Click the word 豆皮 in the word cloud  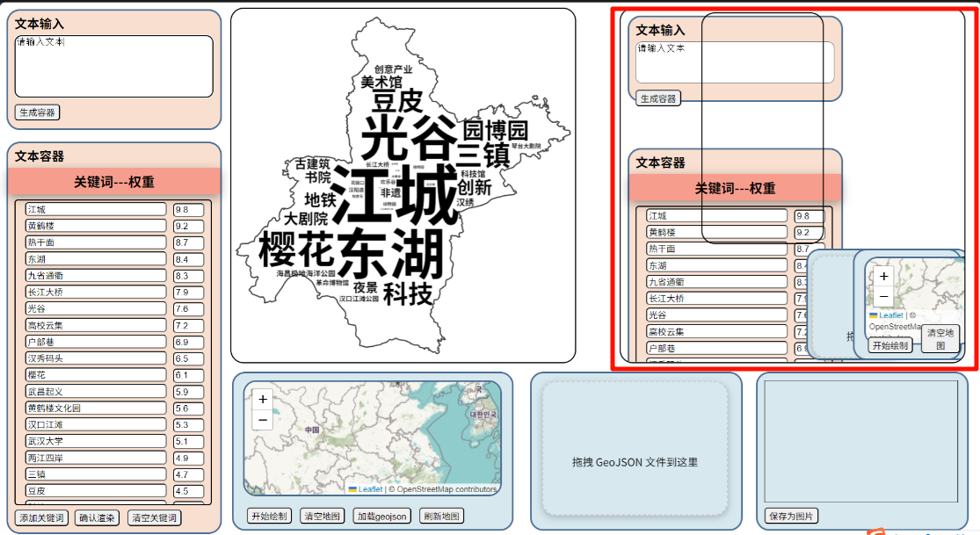(397, 101)
